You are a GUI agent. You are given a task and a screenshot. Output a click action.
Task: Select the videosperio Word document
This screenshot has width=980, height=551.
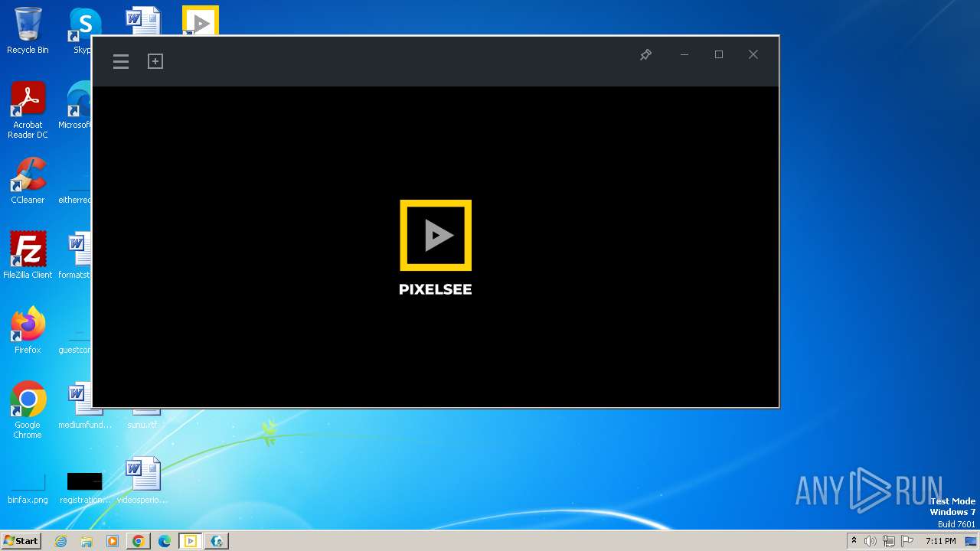[142, 481]
